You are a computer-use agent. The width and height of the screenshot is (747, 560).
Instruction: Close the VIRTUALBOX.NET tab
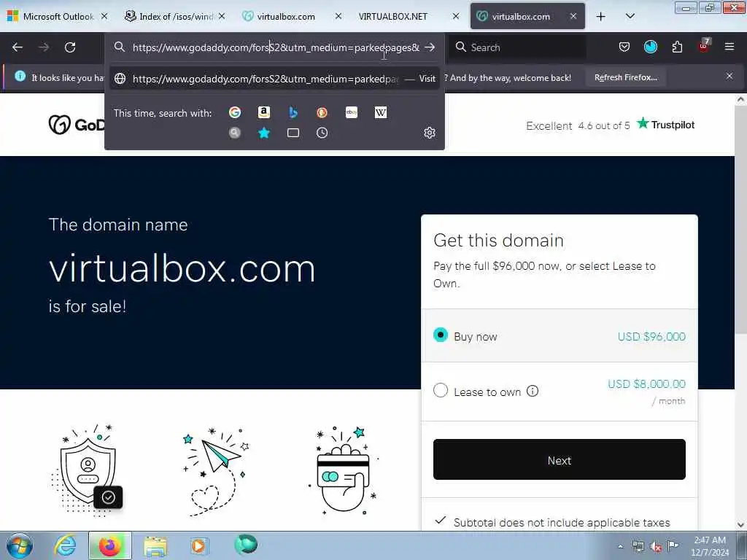456,16
